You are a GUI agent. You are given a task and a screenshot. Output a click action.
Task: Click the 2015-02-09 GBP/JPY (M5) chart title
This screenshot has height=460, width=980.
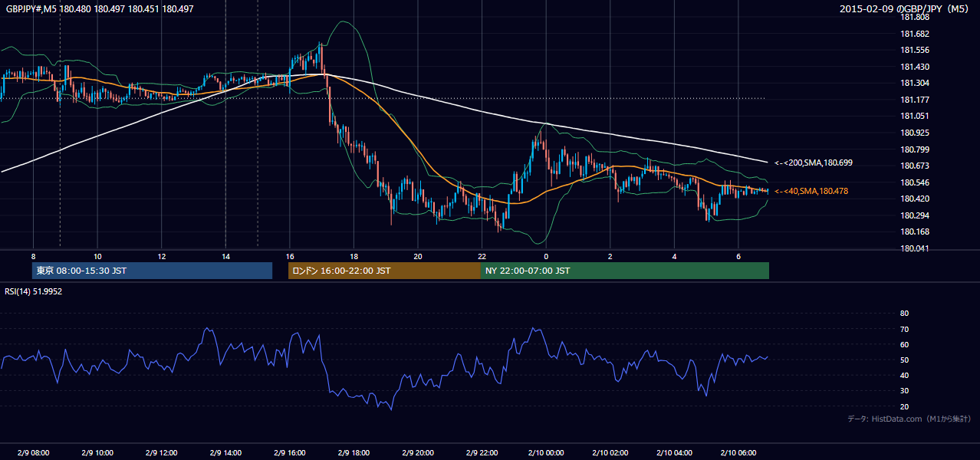point(906,9)
